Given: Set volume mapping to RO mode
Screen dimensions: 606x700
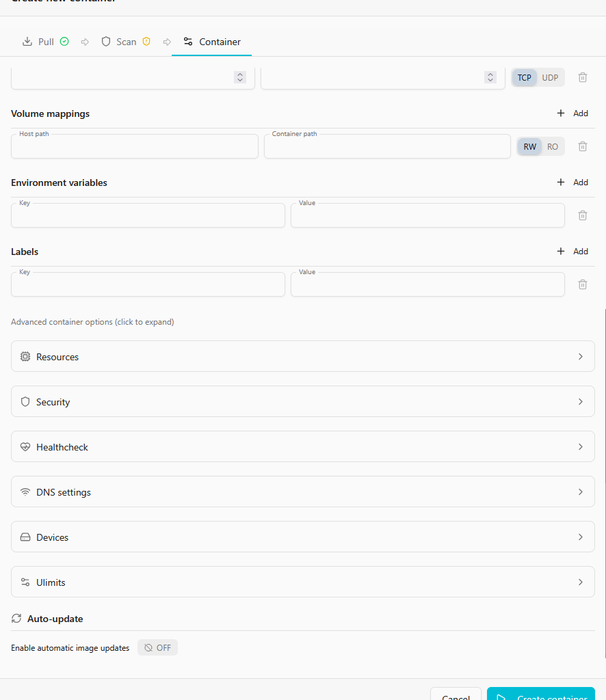Looking at the screenshot, I should click(552, 146).
